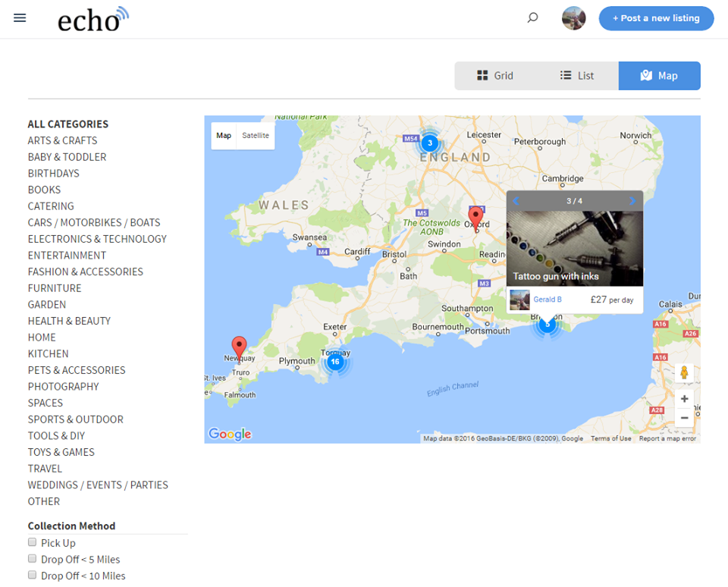Open the user profile avatar
This screenshot has height=587, width=728.
click(x=574, y=18)
